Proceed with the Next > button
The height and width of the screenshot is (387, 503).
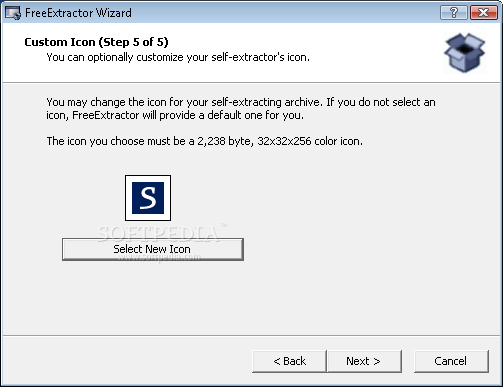[x=364, y=361]
